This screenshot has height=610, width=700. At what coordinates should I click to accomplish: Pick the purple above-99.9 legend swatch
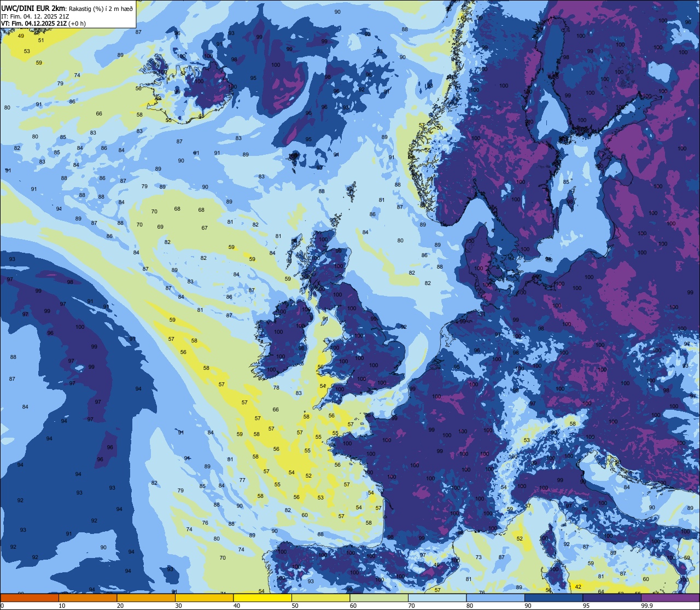pos(670,597)
